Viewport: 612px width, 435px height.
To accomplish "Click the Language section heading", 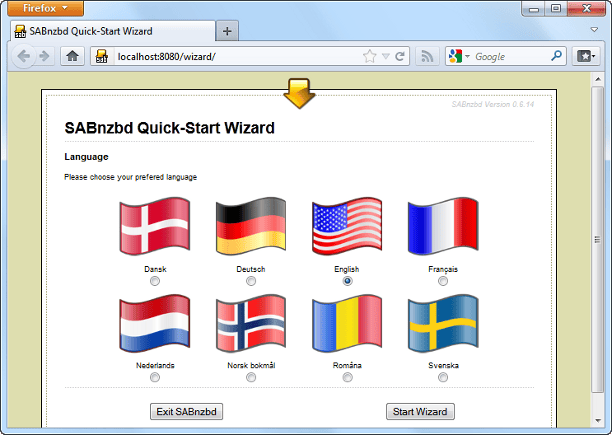I will click(x=86, y=157).
